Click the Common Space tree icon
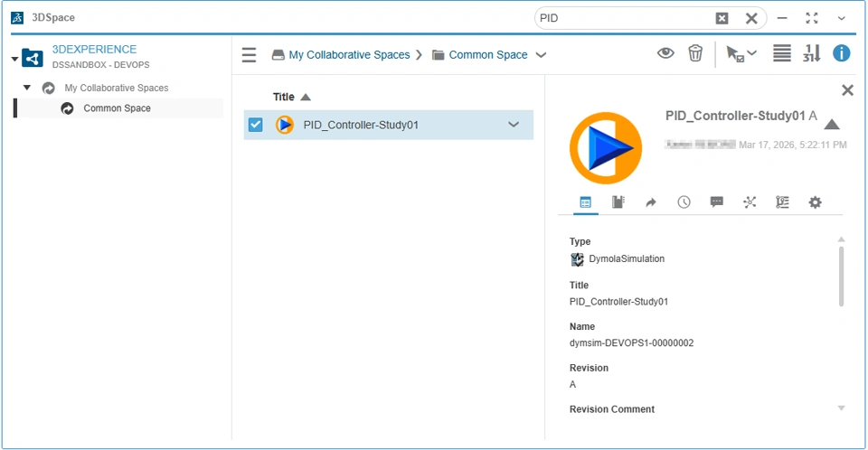Viewport: 868px width, 450px height. pyautogui.click(x=67, y=108)
